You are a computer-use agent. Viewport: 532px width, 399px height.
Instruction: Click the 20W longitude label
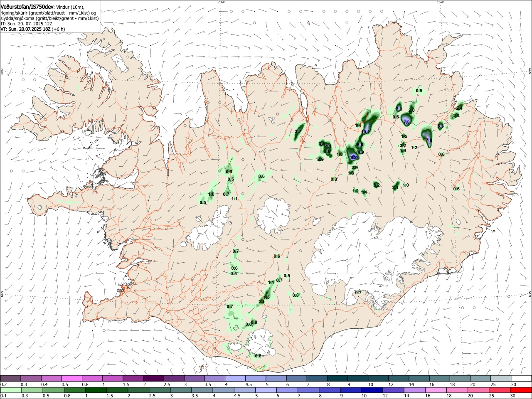click(x=221, y=2)
